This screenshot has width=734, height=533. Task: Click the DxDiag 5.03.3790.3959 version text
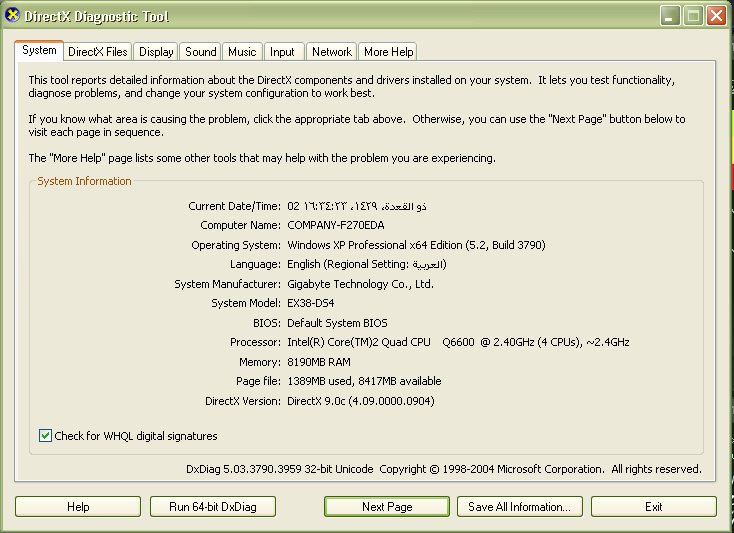[280, 469]
